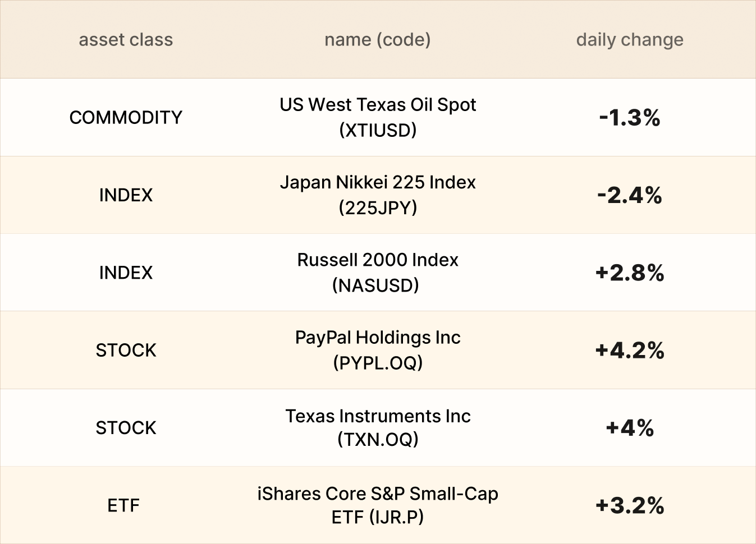Open Texas Instruments Inc (TXN.OQ)
This screenshot has height=544, width=756.
[x=377, y=427]
